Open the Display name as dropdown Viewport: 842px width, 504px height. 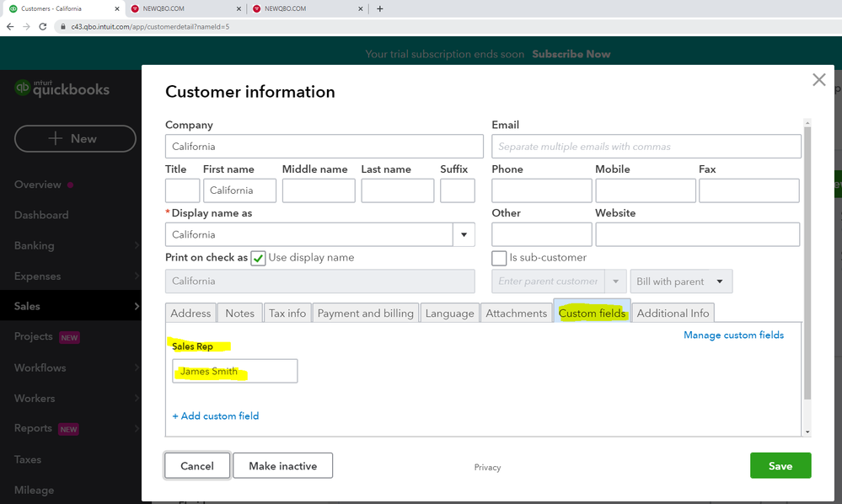coord(464,234)
